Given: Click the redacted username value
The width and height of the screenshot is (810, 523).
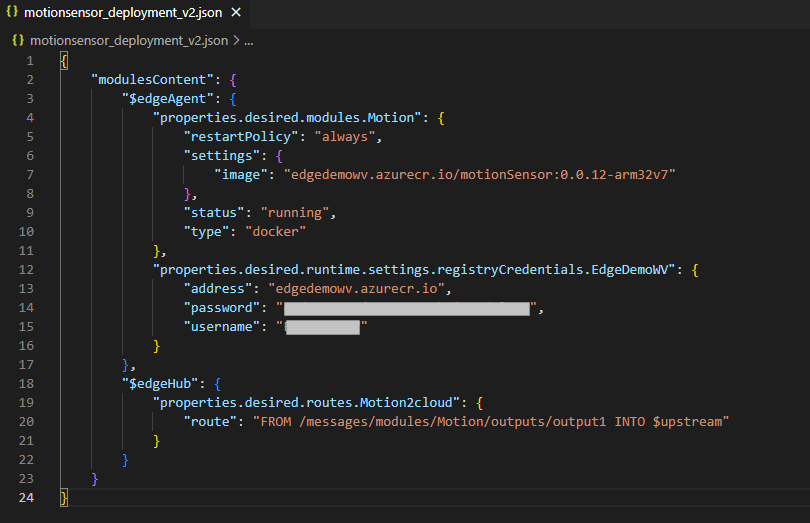Looking at the screenshot, I should (x=322, y=327).
